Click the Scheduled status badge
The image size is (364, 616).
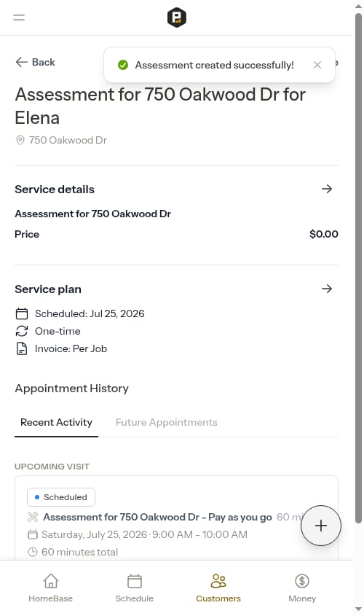[61, 497]
